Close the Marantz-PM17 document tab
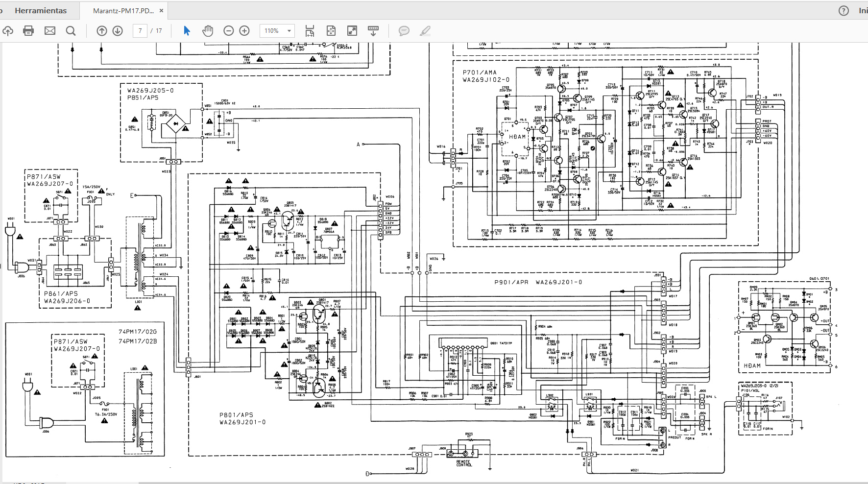Viewport: 868px width, 484px height. point(162,10)
